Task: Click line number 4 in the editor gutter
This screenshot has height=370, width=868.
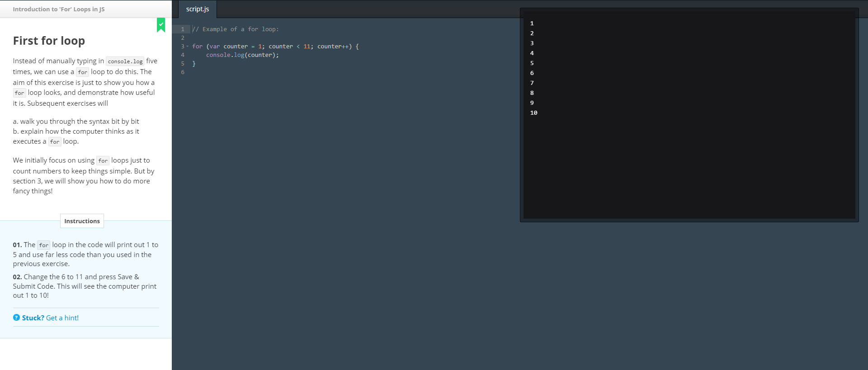Action: click(183, 55)
